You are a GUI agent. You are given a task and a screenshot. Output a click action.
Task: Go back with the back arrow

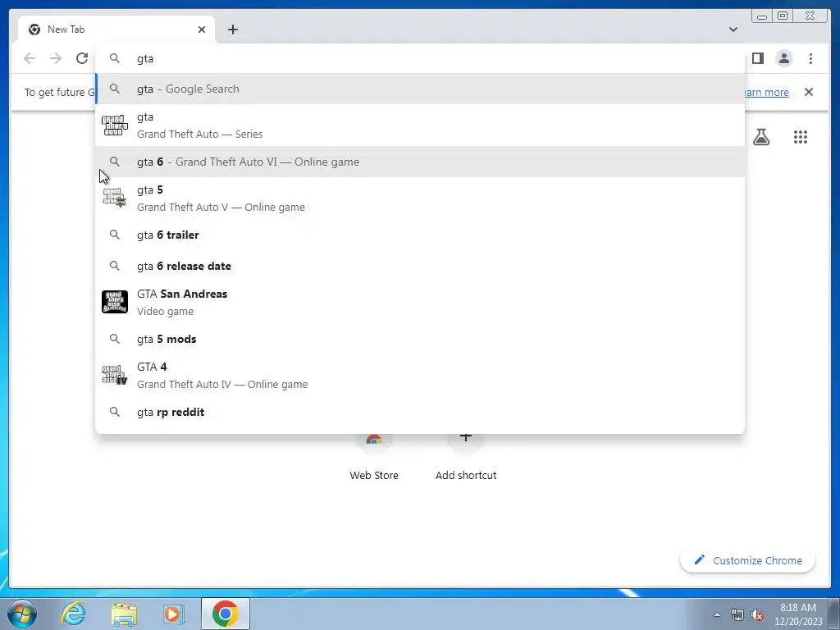(30, 58)
